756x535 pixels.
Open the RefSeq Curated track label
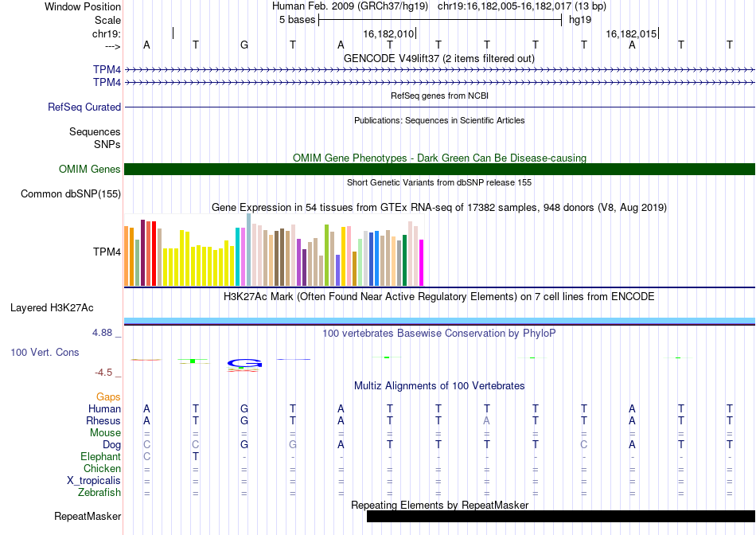(84, 107)
